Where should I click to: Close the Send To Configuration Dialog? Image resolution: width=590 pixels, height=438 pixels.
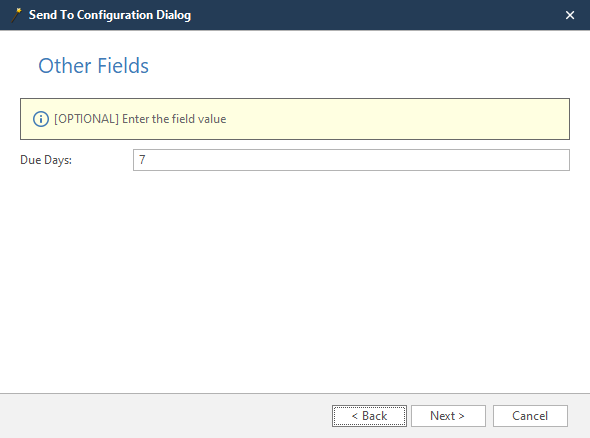570,15
